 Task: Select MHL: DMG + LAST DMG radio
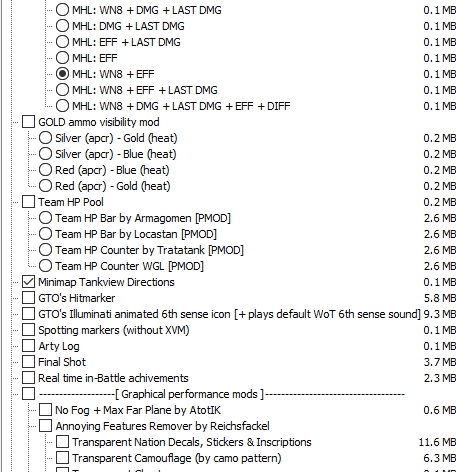pos(62,26)
